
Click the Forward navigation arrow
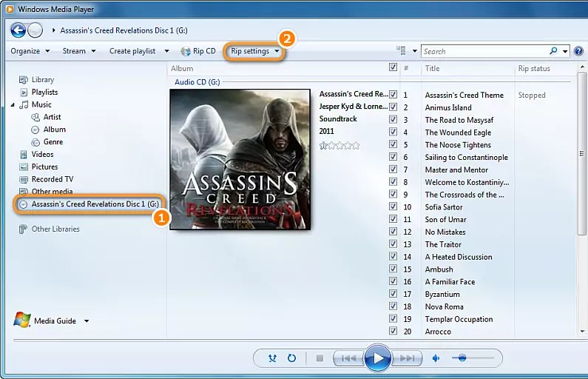tap(36, 30)
